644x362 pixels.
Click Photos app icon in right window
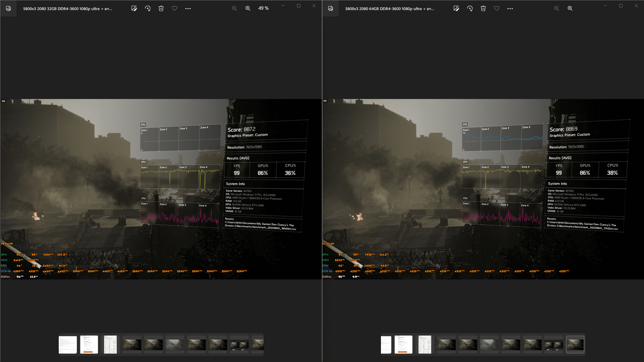[x=331, y=8]
